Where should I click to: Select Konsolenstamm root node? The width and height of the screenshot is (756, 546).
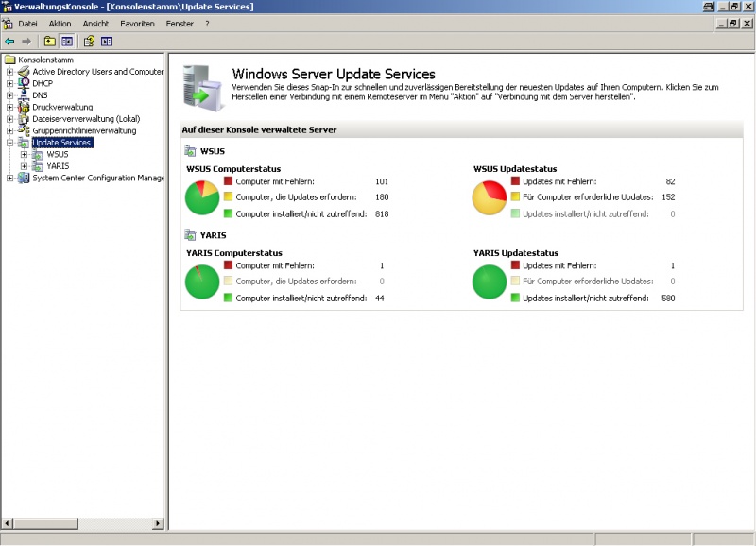45,60
